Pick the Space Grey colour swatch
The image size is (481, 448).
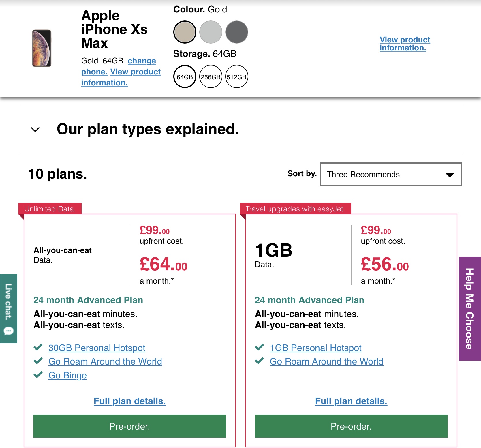pyautogui.click(x=236, y=32)
